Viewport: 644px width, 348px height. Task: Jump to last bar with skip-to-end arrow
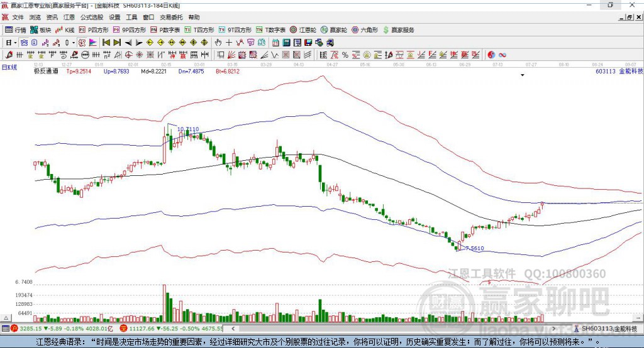[117, 43]
